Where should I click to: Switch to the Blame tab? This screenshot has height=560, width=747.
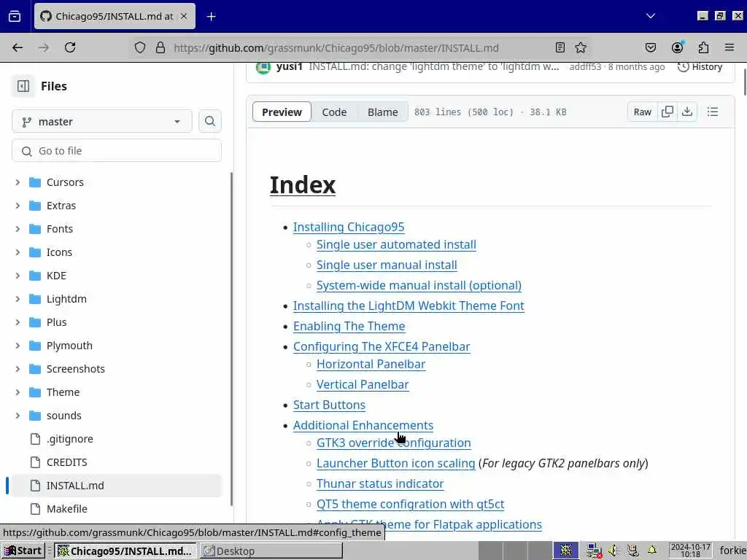(382, 112)
